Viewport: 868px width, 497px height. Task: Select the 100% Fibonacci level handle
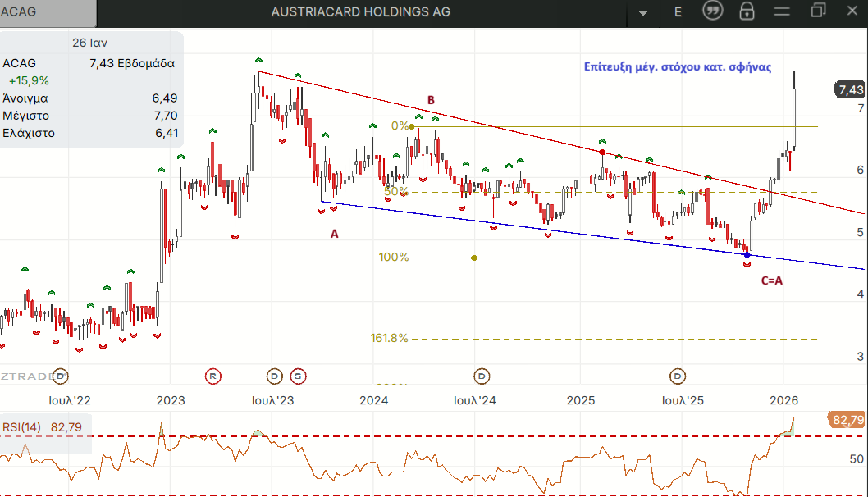coord(474,258)
